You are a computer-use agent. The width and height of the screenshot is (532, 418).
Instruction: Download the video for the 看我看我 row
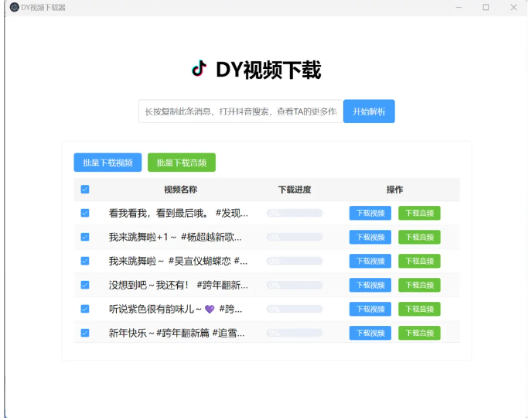tap(370, 213)
